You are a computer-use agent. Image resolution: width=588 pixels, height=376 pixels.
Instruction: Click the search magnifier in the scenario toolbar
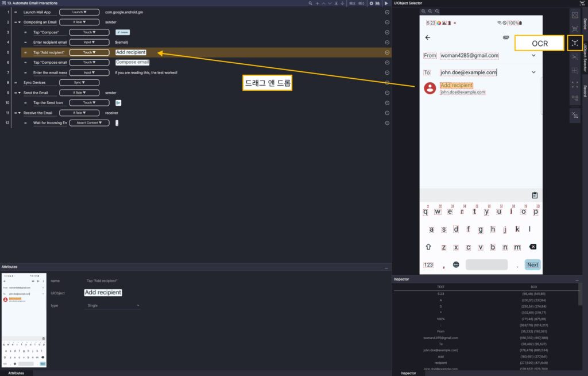pos(311,3)
